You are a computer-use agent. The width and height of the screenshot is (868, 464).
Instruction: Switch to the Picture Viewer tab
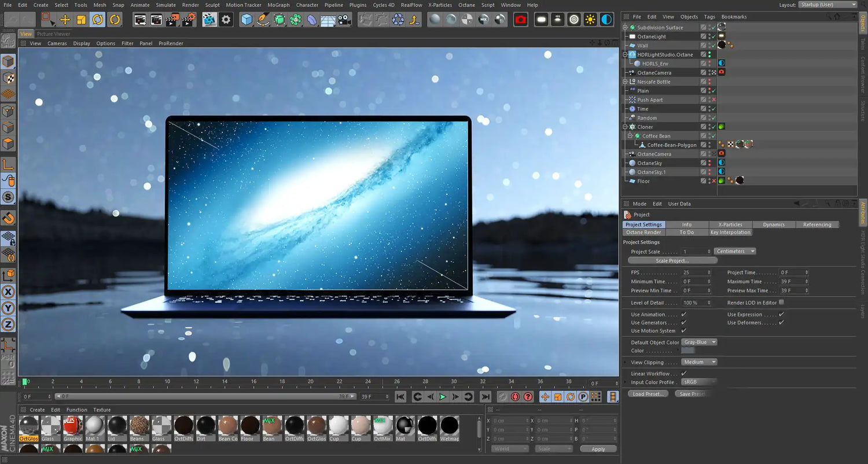(53, 34)
